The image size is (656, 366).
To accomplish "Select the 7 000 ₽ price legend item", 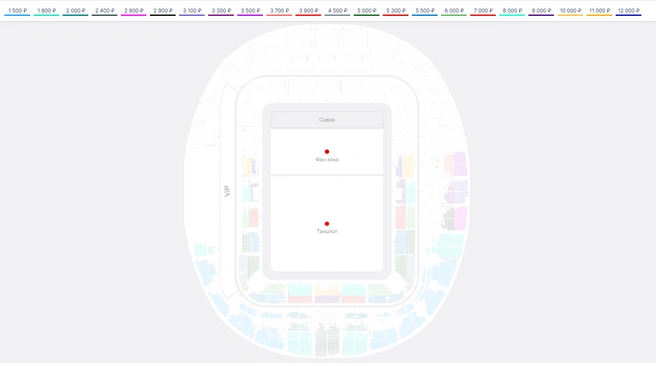I will (x=483, y=10).
